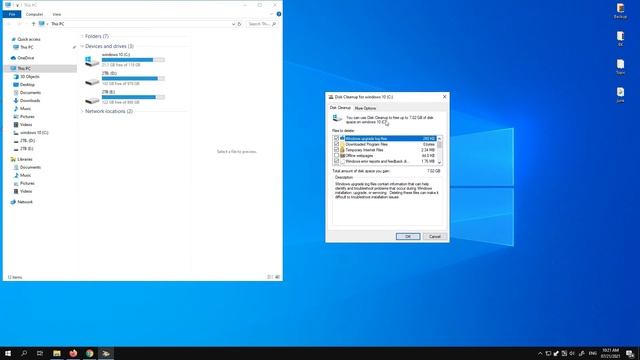Open taskbar search magnifier
This screenshot has width=640, height=360.
pyautogui.click(x=24, y=353)
